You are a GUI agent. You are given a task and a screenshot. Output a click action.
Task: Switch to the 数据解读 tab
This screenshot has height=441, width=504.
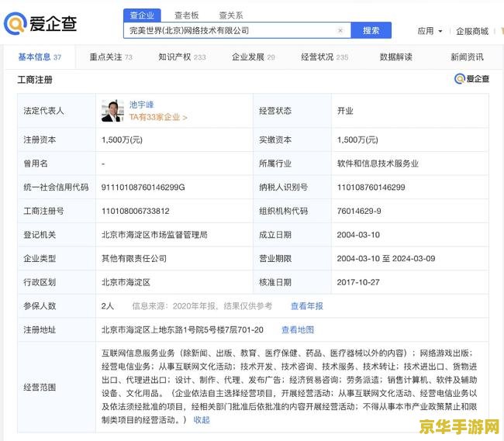click(396, 57)
